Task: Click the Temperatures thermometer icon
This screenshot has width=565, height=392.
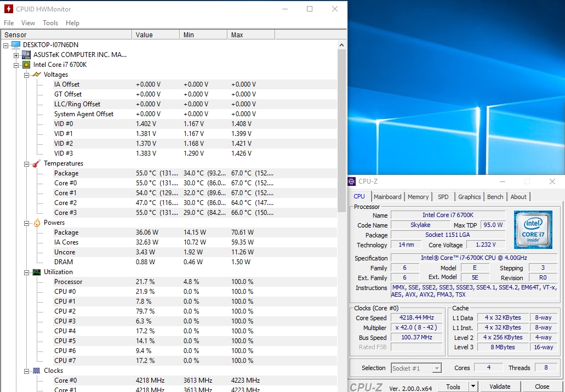Action: tap(37, 163)
